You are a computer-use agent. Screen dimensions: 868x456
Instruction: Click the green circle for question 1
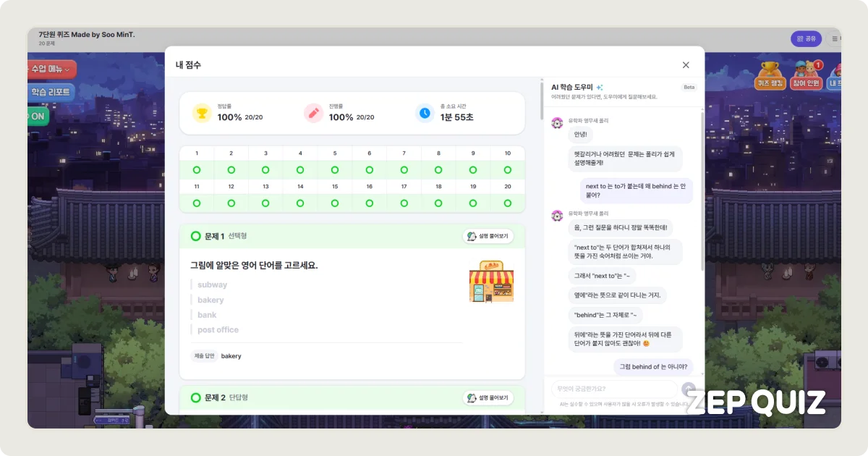pos(196,169)
